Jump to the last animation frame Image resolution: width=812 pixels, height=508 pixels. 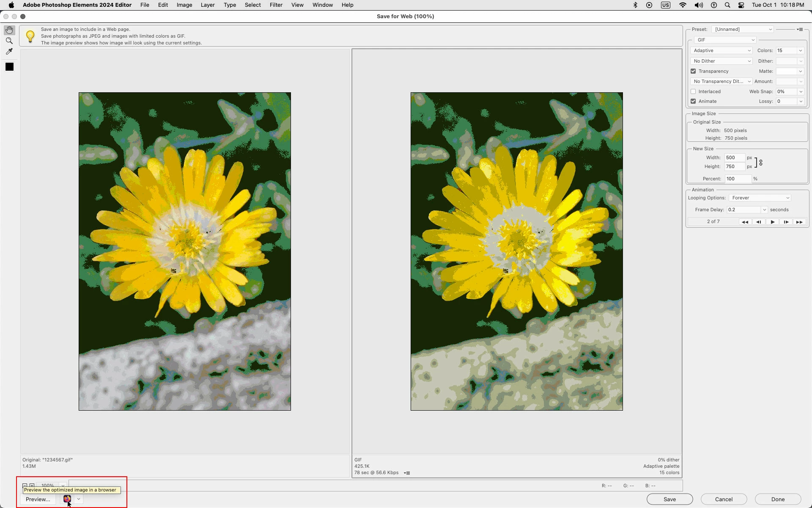(x=799, y=222)
